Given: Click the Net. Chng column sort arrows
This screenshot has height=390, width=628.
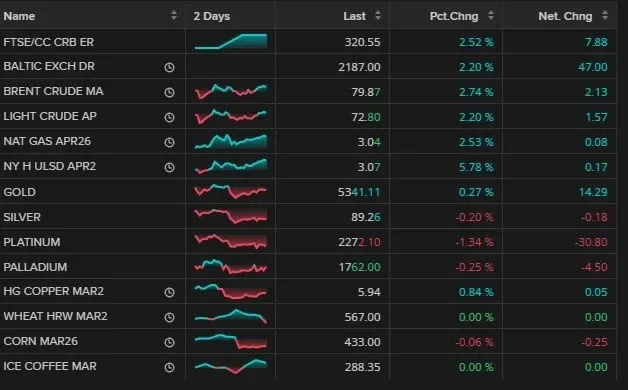Looking at the screenshot, I should [x=605, y=16].
